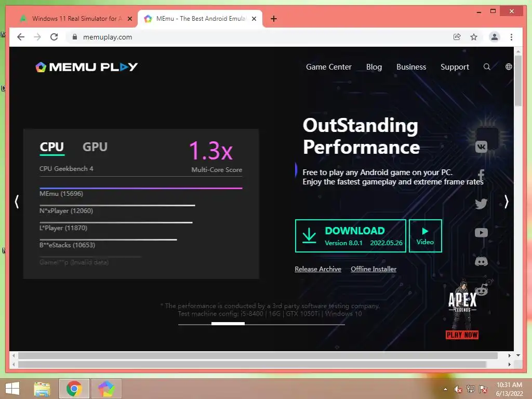Open the Chrome profile icon

[495, 37]
